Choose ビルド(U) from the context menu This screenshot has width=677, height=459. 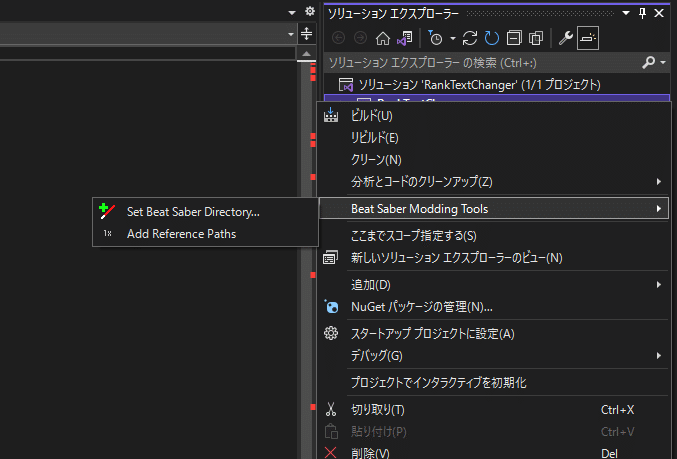[x=494, y=116]
